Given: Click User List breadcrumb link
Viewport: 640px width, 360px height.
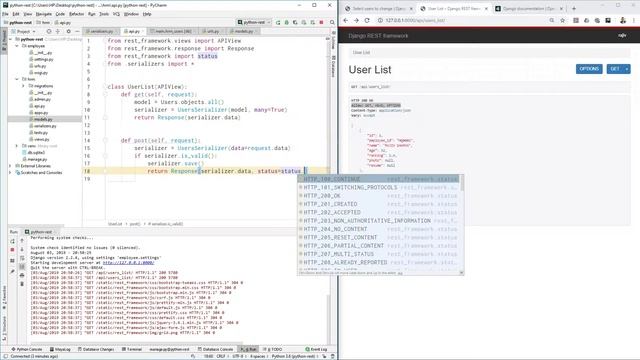Looking at the screenshot, I should (361, 53).
